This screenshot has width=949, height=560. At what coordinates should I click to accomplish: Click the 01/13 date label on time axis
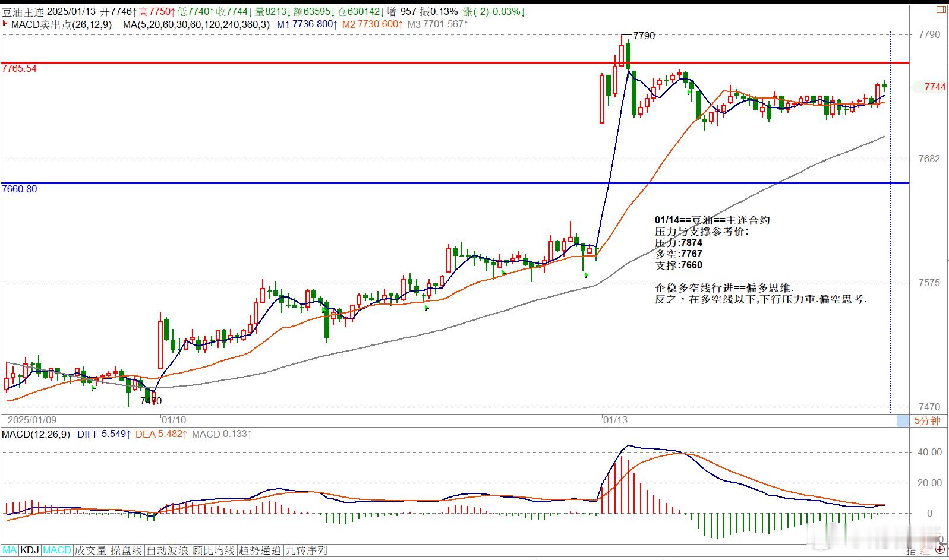point(615,420)
